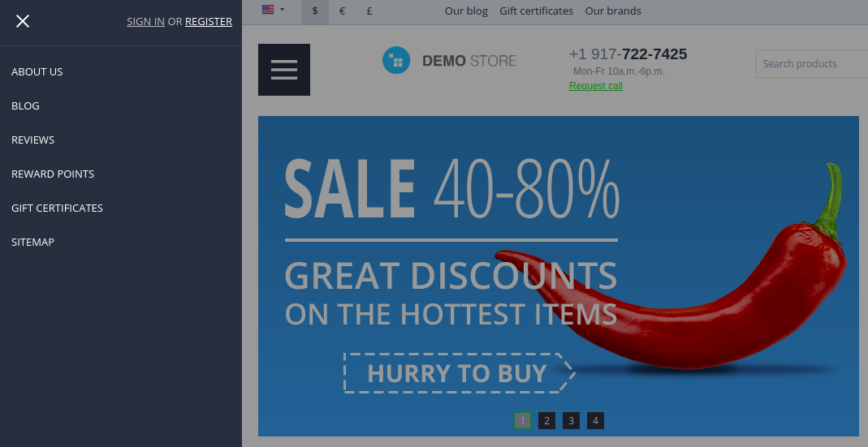This screenshot has width=868, height=447.
Task: Click the Register link
Action: pos(209,22)
